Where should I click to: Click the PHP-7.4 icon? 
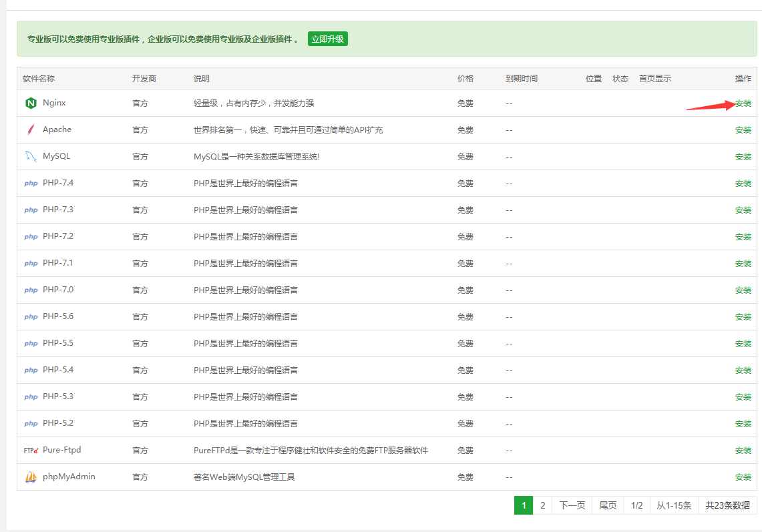point(30,183)
